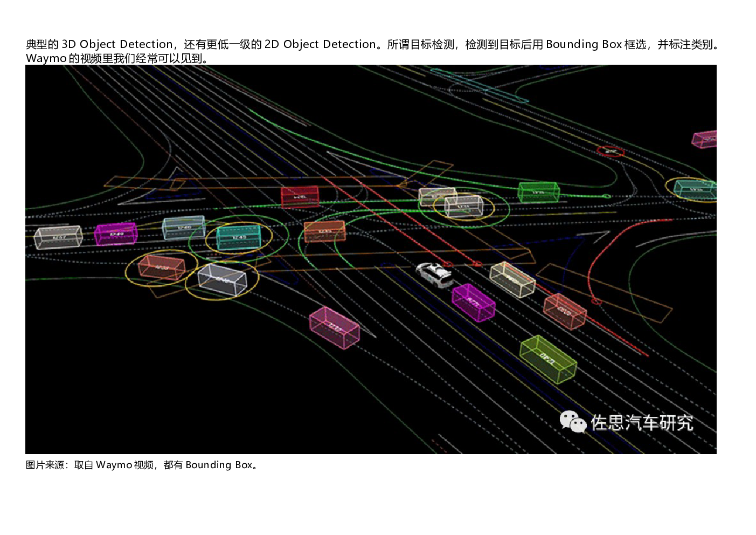Click the Waymo intersection visualization image
Viewport: 756px width, 535px height.
click(x=371, y=259)
